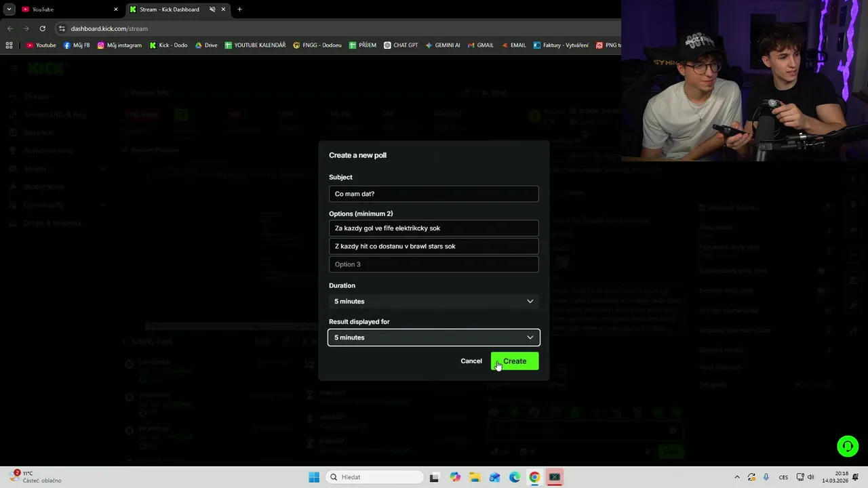The image size is (868, 488).
Task: Open File Explorer from the taskbar
Action: pos(475,477)
